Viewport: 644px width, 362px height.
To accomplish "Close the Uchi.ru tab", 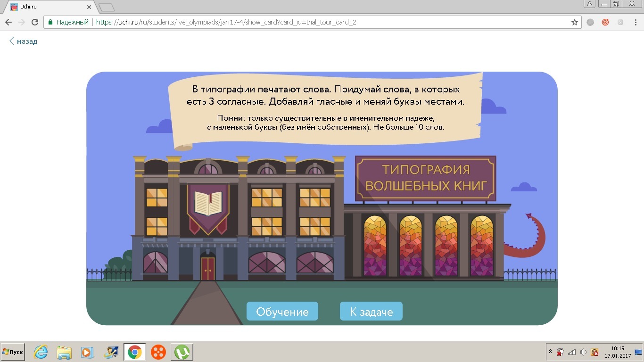I will click(88, 7).
